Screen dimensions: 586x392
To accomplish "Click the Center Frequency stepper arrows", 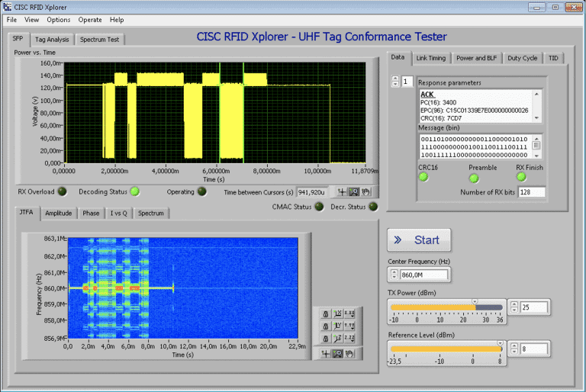I will [x=394, y=275].
